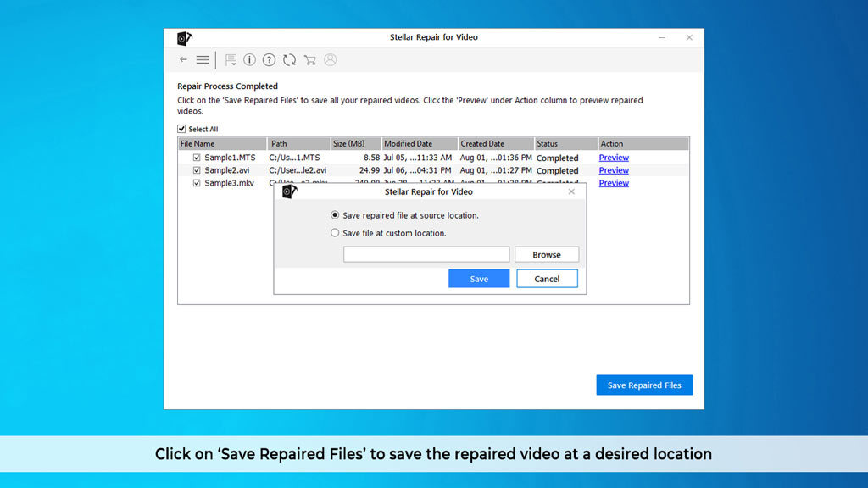Sort by the Path column header

(x=299, y=144)
